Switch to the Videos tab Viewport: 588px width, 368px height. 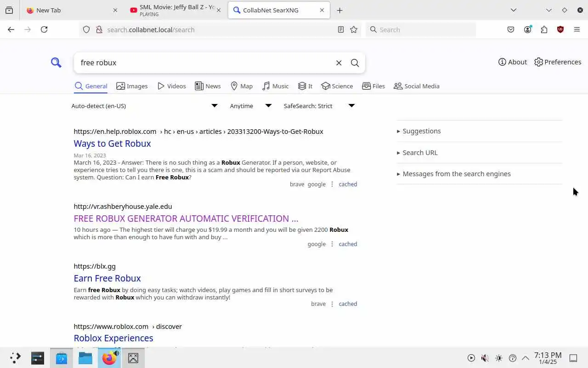(x=171, y=86)
